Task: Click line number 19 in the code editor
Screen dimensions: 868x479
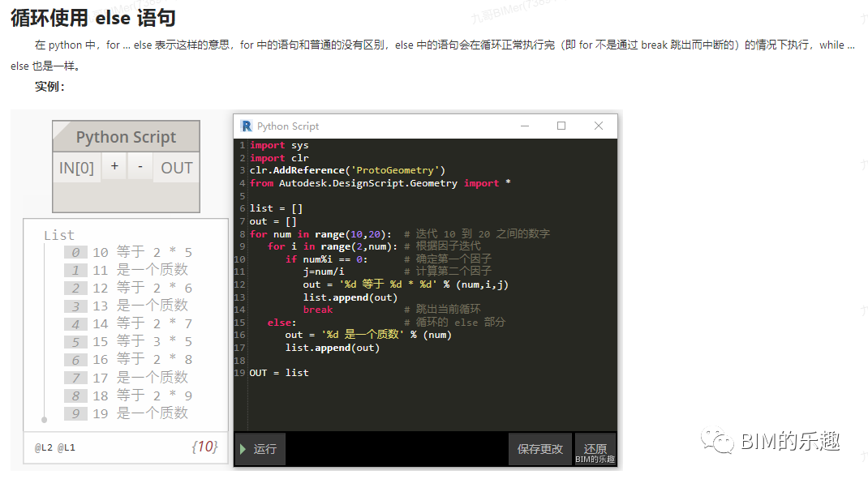Action: [238, 372]
